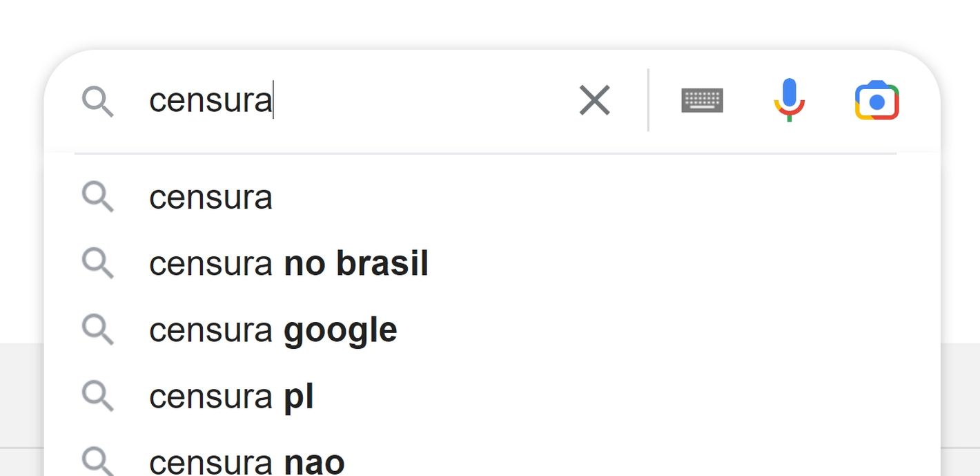
Task: Click the bold 'pl' suggestion text
Action: point(299,397)
